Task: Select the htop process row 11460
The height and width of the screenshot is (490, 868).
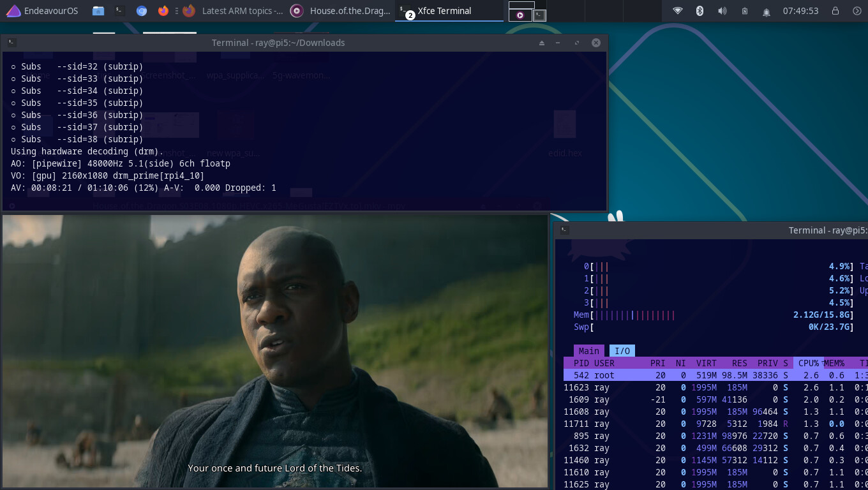Action: 715,460
